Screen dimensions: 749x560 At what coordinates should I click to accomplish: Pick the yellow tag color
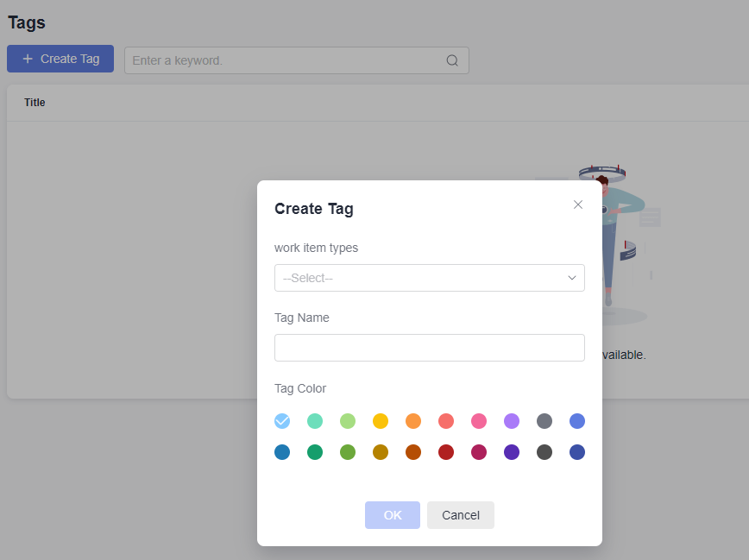[x=381, y=421]
